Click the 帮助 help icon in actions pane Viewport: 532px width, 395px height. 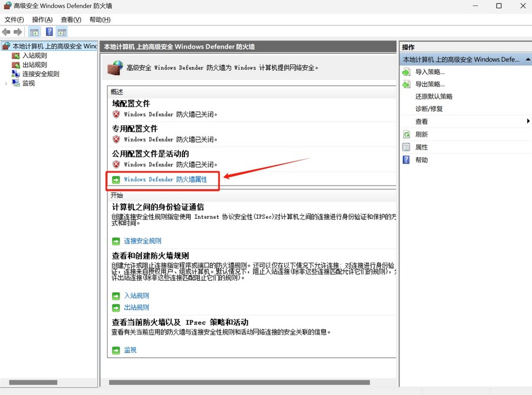(x=406, y=160)
